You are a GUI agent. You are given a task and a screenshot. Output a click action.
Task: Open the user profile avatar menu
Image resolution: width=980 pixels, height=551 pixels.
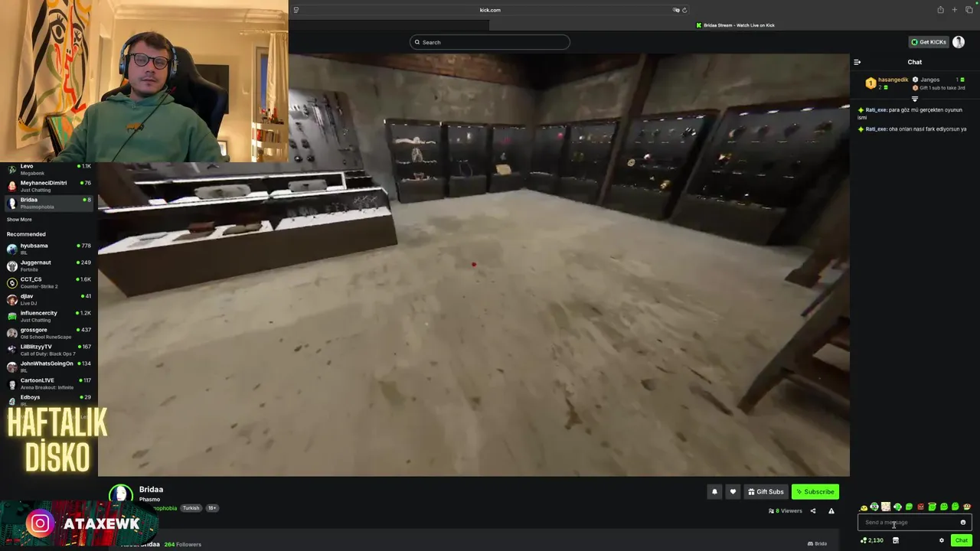(959, 42)
